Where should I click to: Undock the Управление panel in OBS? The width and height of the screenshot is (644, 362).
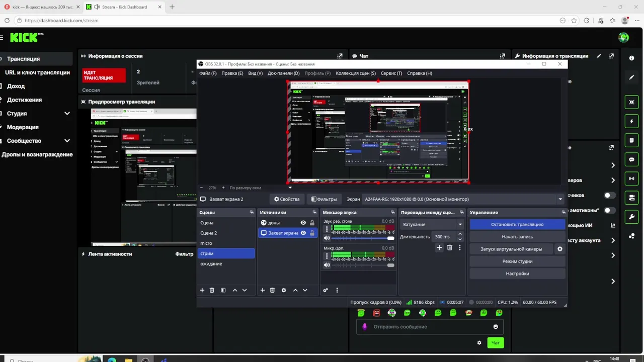click(x=563, y=213)
